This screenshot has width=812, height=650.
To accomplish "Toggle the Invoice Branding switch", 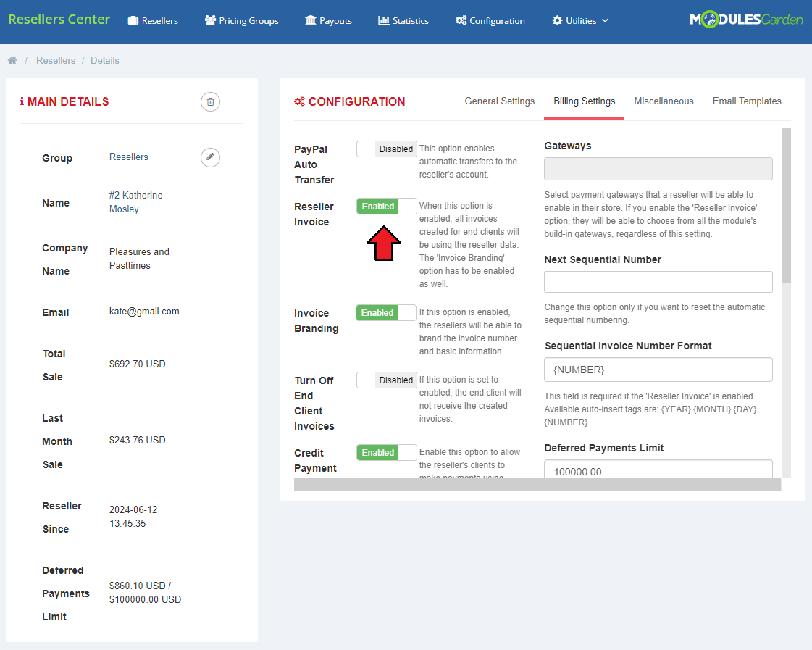I will click(x=386, y=313).
